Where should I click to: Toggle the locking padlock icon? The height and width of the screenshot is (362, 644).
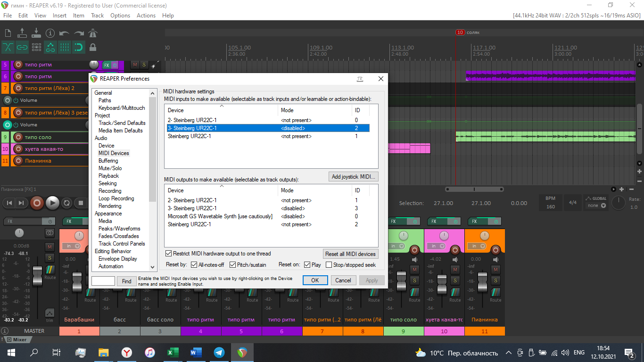93,47
